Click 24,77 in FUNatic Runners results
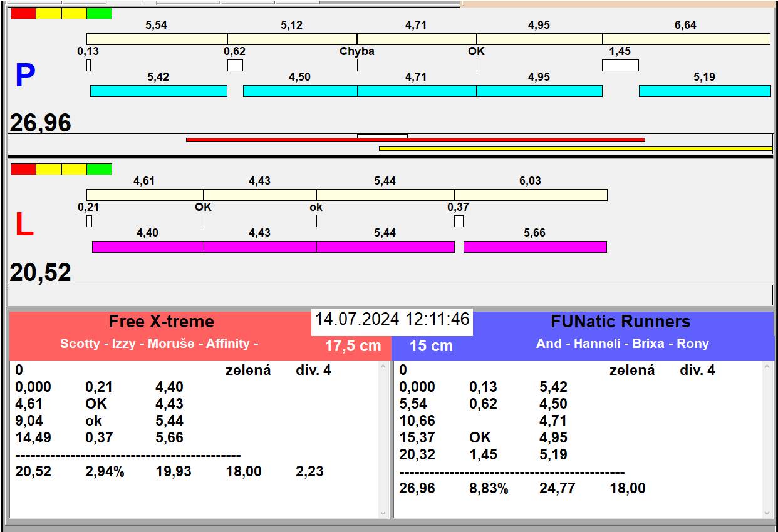Image resolution: width=778 pixels, height=532 pixels. (x=558, y=489)
